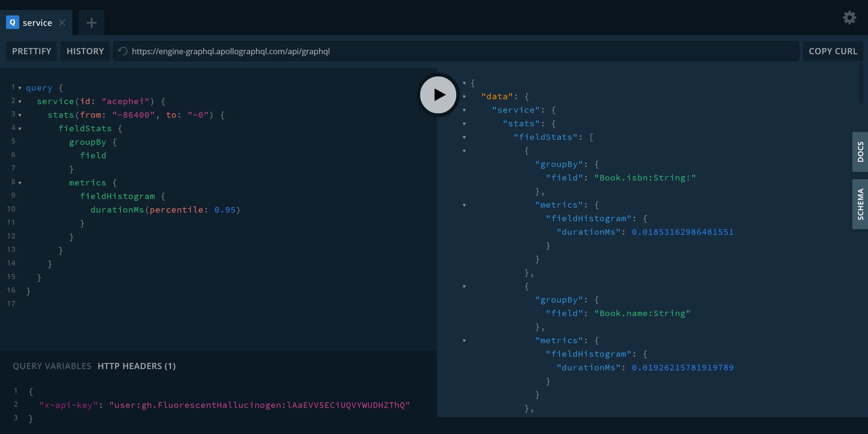The width and height of the screenshot is (868, 434).
Task: Open the HISTORY panel
Action: pos(85,51)
